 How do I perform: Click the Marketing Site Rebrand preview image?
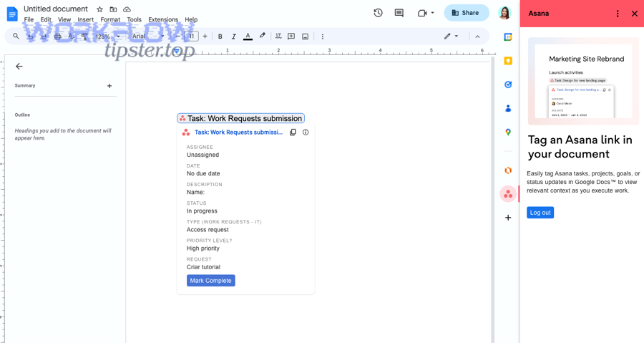coord(583,81)
